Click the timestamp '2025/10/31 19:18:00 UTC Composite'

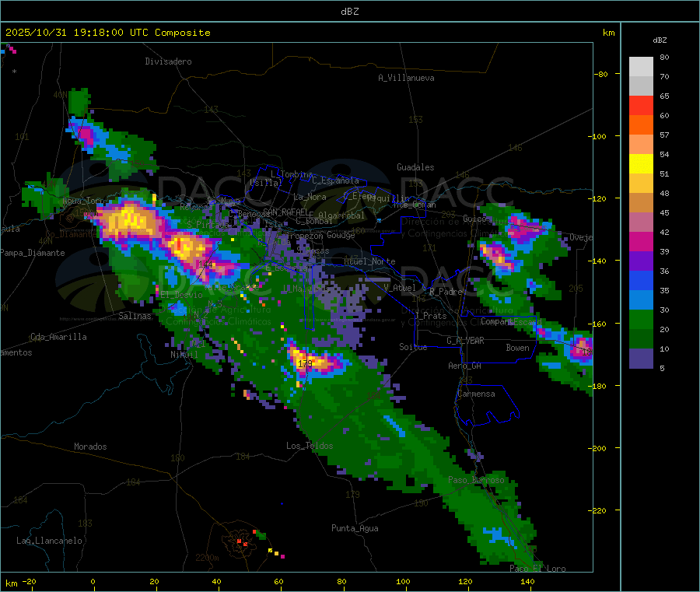[x=107, y=33]
